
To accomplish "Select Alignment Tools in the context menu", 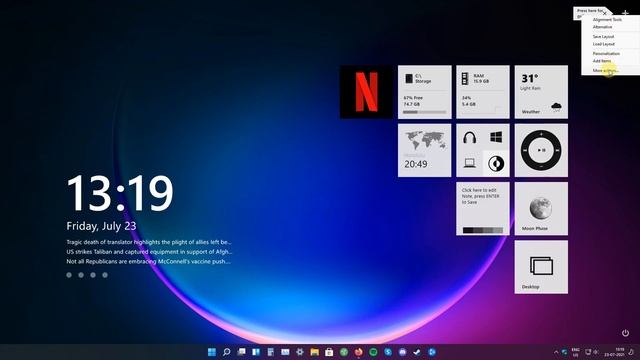I will pyautogui.click(x=607, y=20).
